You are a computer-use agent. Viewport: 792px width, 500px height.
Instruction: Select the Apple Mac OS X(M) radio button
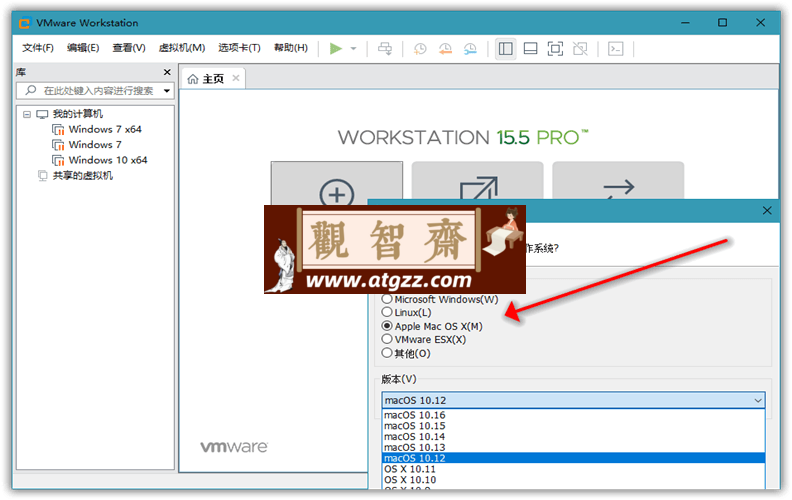[x=387, y=326]
